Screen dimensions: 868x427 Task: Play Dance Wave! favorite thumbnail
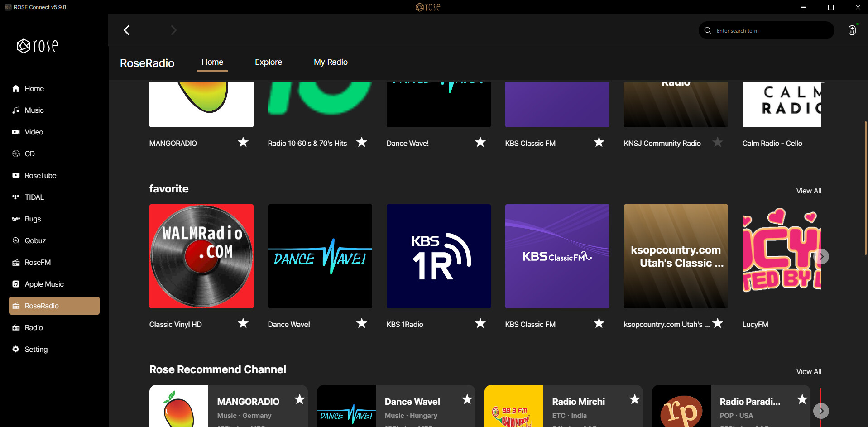(320, 256)
